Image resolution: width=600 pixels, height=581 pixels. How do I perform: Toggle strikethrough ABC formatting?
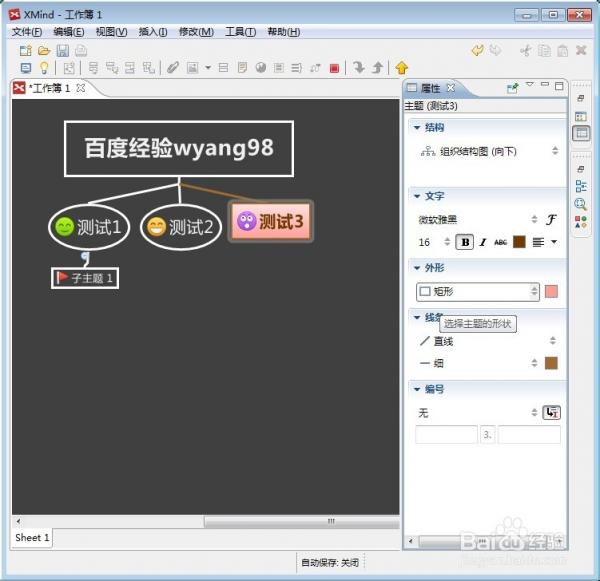[501, 242]
